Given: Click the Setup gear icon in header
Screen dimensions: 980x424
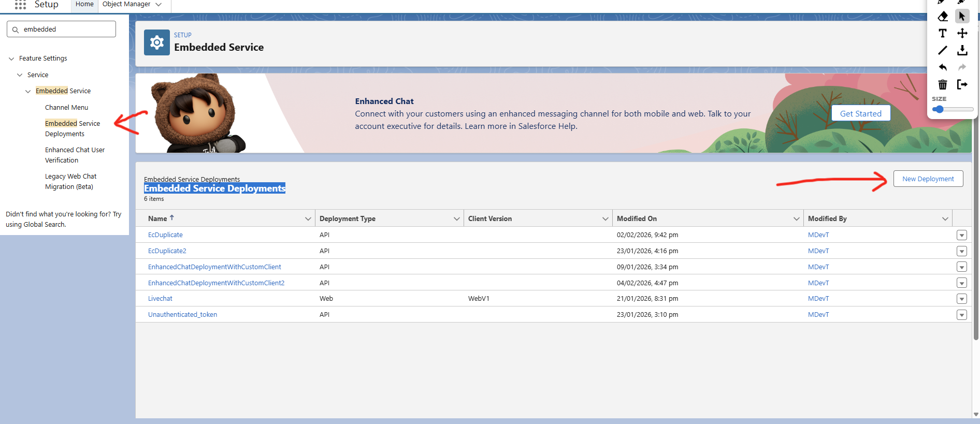Looking at the screenshot, I should click(157, 42).
